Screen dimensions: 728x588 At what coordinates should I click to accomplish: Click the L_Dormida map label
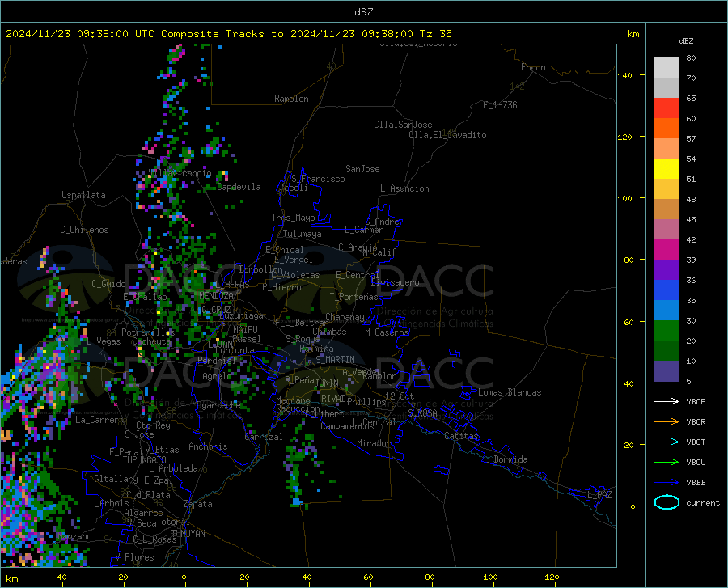point(506,459)
